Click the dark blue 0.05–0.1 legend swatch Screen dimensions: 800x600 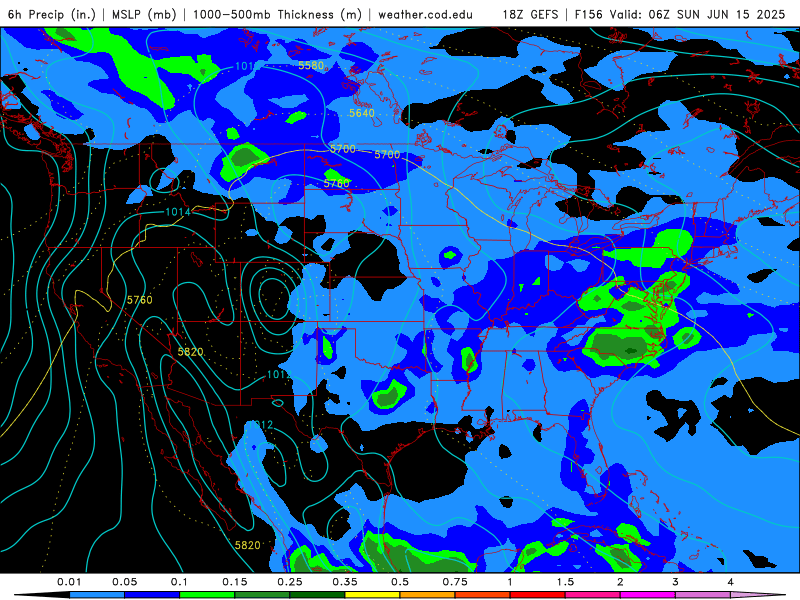pos(152,595)
